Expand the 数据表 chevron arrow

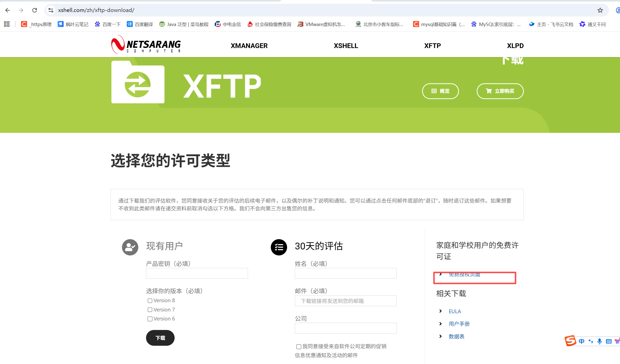click(441, 336)
